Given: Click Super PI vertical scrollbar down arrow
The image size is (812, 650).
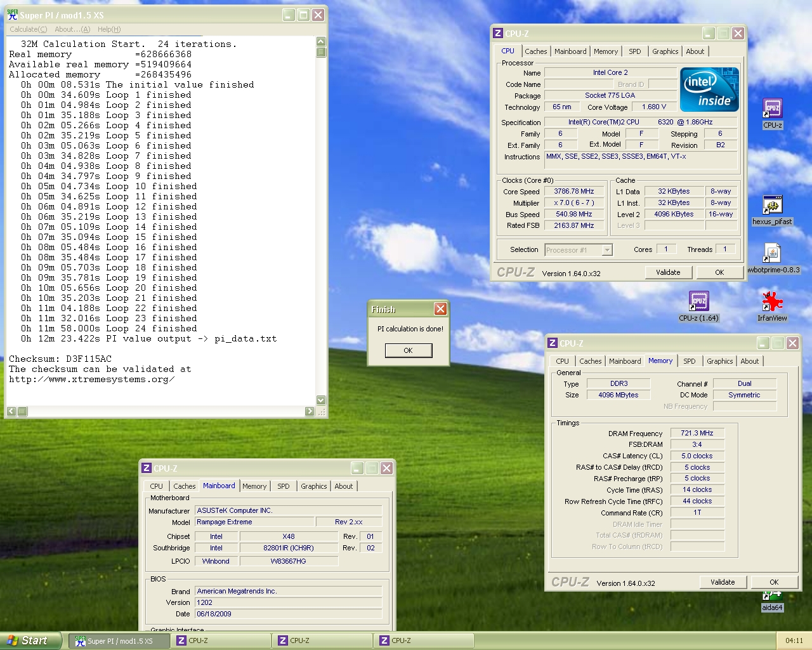Looking at the screenshot, I should (x=321, y=400).
